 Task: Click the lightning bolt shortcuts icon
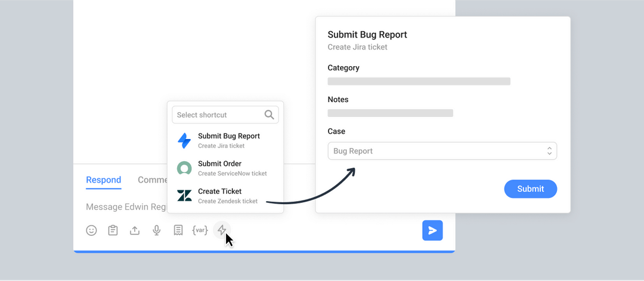[222, 230]
